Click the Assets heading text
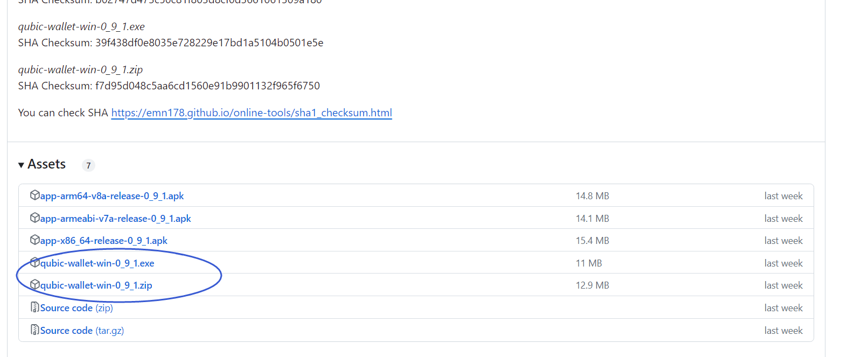 click(47, 164)
